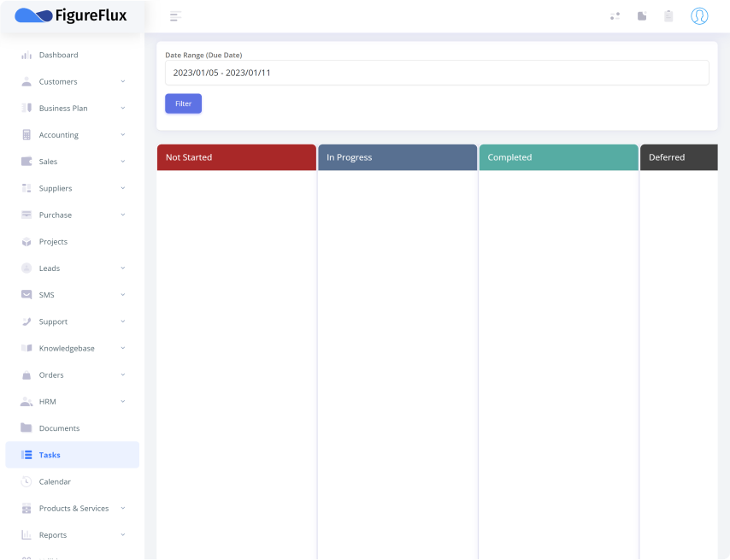The image size is (730, 560).
Task: Click the sidebar collapse menu icon
Action: click(x=175, y=16)
